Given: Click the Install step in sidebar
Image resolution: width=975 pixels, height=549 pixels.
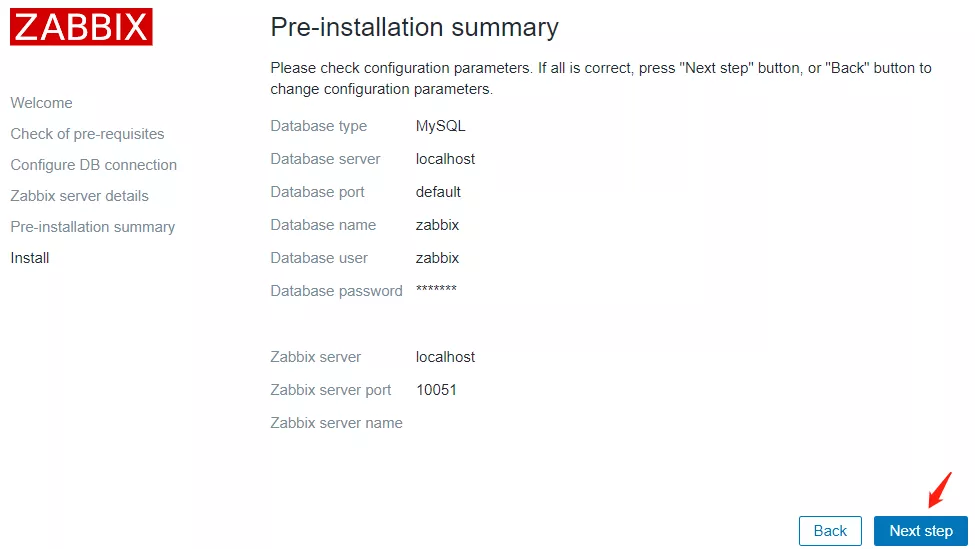Looking at the screenshot, I should coord(30,258).
